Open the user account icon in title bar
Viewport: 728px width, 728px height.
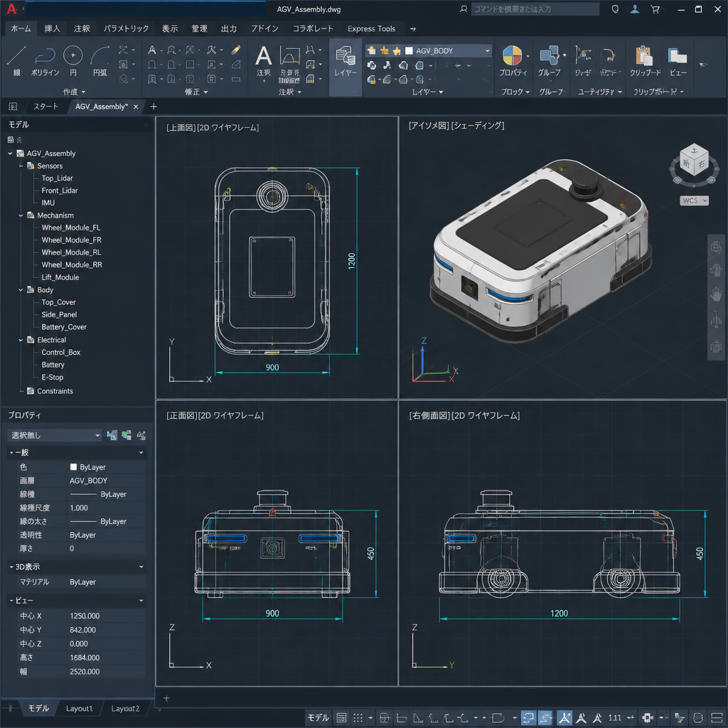pyautogui.click(x=635, y=9)
